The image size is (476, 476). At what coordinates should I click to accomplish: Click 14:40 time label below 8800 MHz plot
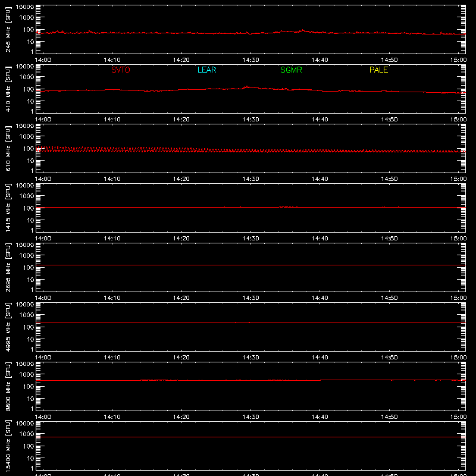click(320, 417)
